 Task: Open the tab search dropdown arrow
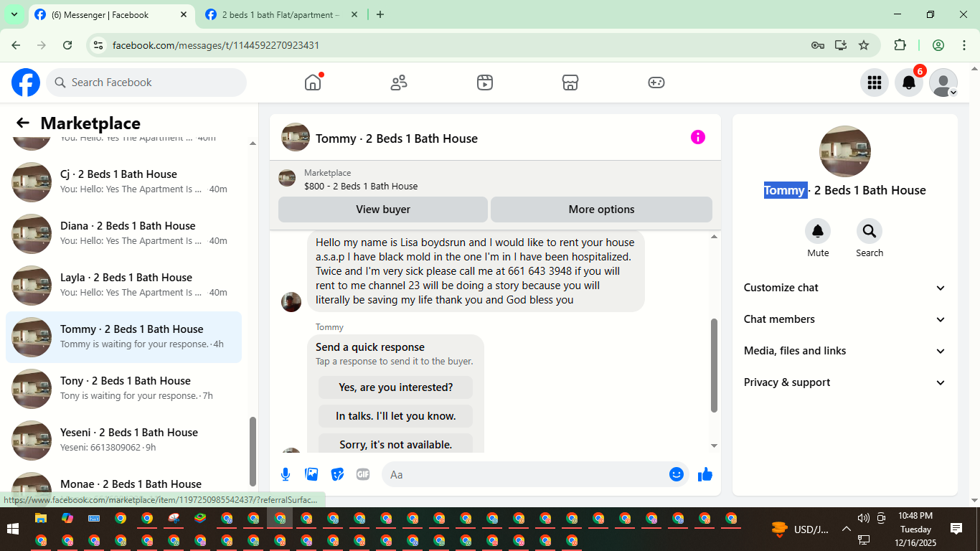[x=14, y=14]
